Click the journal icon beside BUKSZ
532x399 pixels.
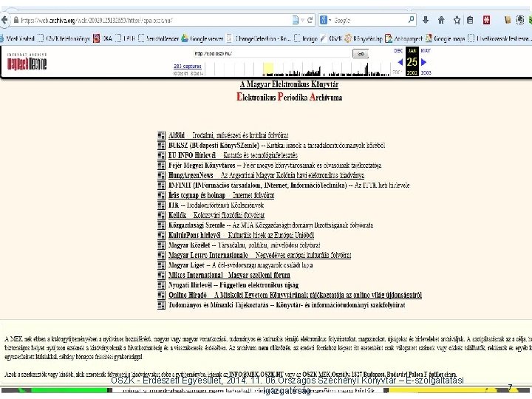pyautogui.click(x=162, y=146)
